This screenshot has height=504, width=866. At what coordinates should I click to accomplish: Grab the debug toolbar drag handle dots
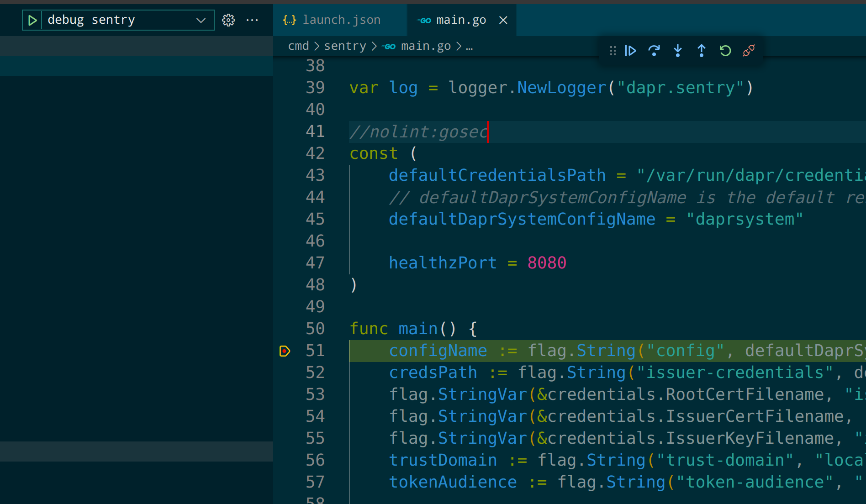pos(613,51)
